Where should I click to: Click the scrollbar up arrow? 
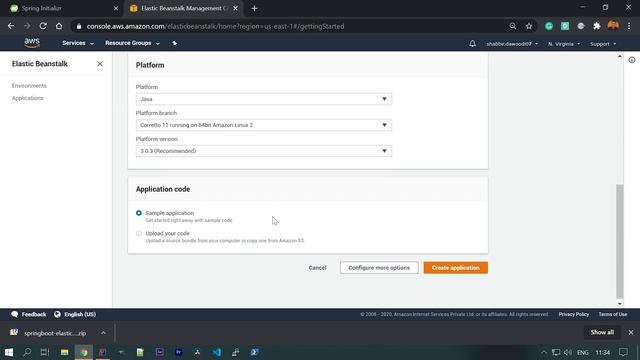click(x=620, y=56)
